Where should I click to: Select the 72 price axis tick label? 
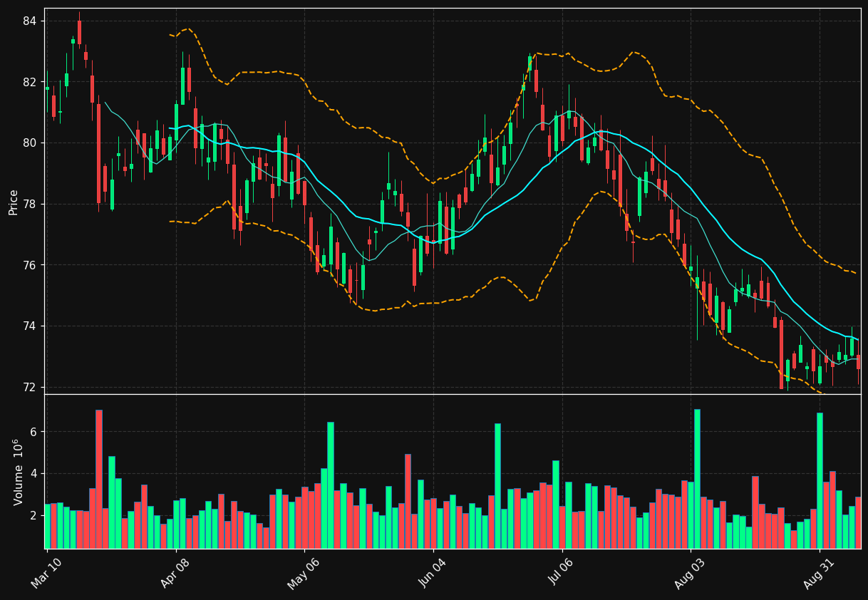click(29, 388)
